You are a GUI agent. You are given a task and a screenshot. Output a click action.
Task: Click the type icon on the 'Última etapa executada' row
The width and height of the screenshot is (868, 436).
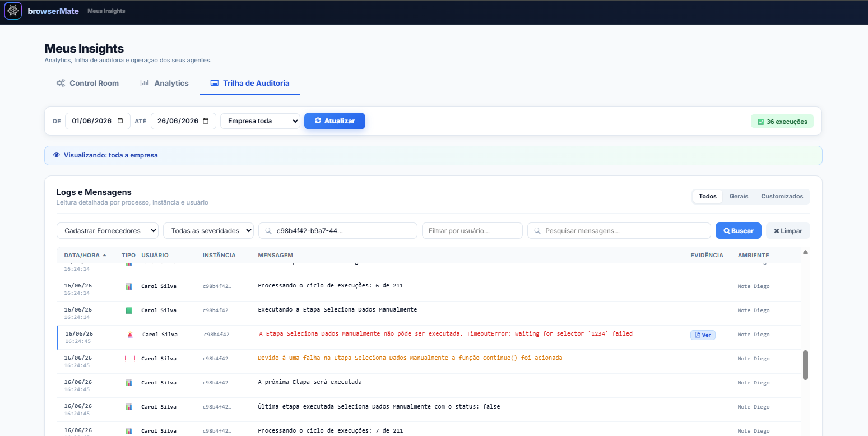(129, 407)
